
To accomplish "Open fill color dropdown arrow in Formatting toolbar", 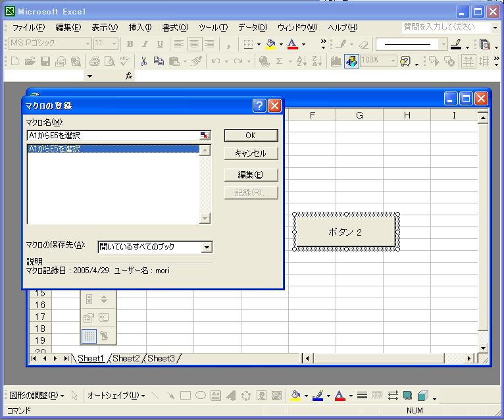I will pyautogui.click(x=281, y=44).
